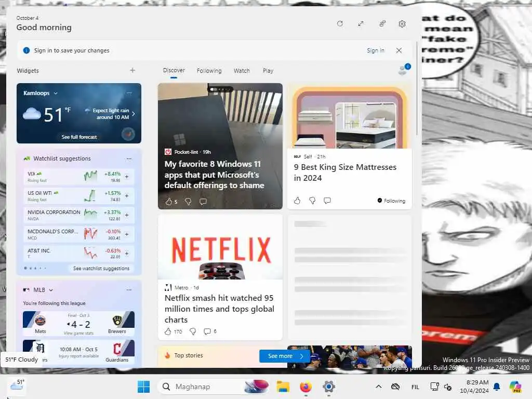Open the personalize feed icon next to settings
Image resolution: width=532 pixels, height=399 pixels.
382,24
